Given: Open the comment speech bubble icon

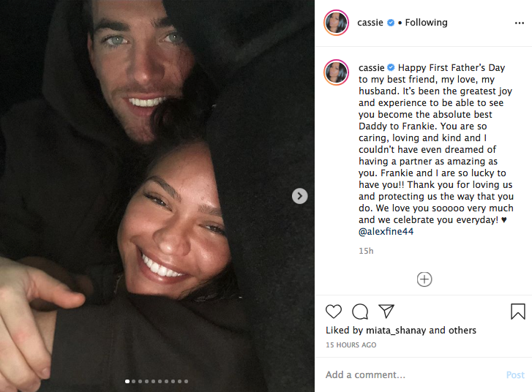Looking at the screenshot, I should coord(360,312).
